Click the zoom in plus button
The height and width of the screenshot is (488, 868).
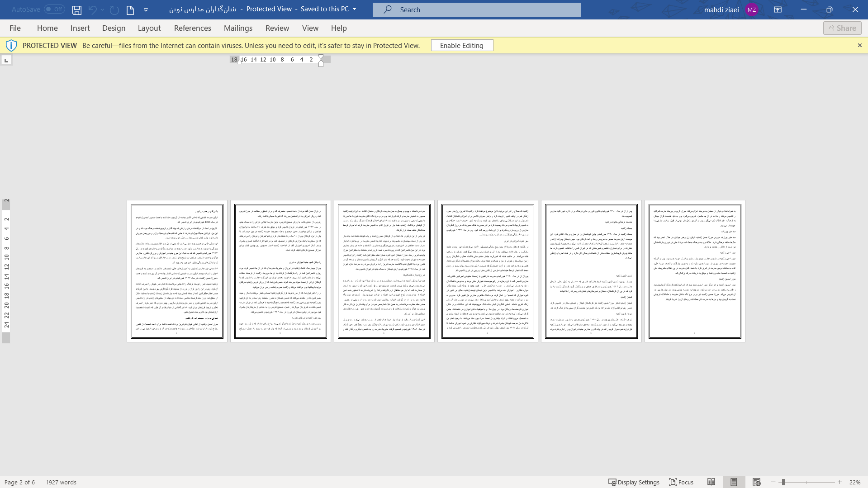840,482
